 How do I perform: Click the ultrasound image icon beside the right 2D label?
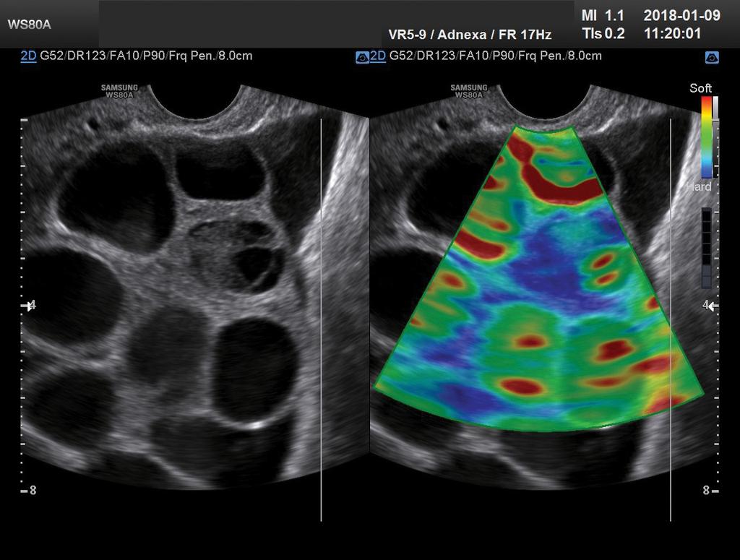point(362,58)
